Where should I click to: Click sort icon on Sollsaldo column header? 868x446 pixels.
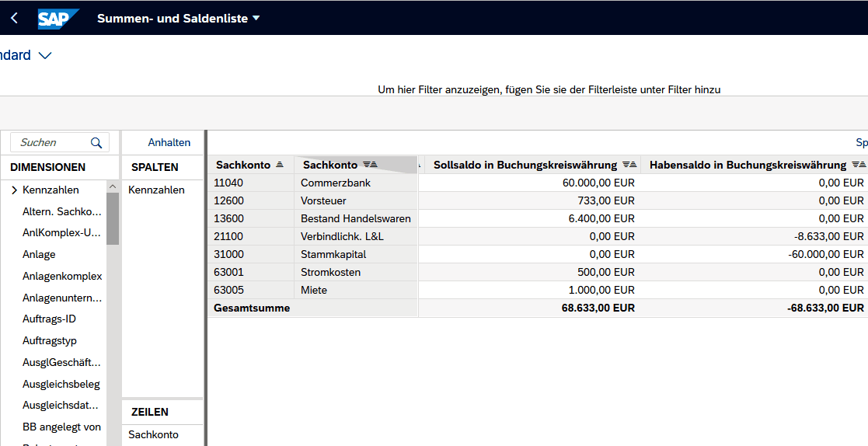pyautogui.click(x=629, y=165)
